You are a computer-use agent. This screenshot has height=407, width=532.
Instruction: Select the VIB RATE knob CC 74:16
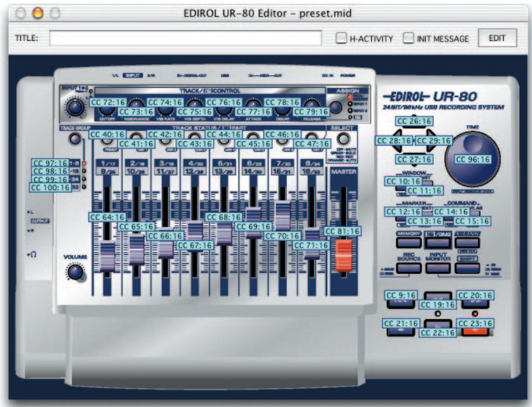[x=165, y=102]
